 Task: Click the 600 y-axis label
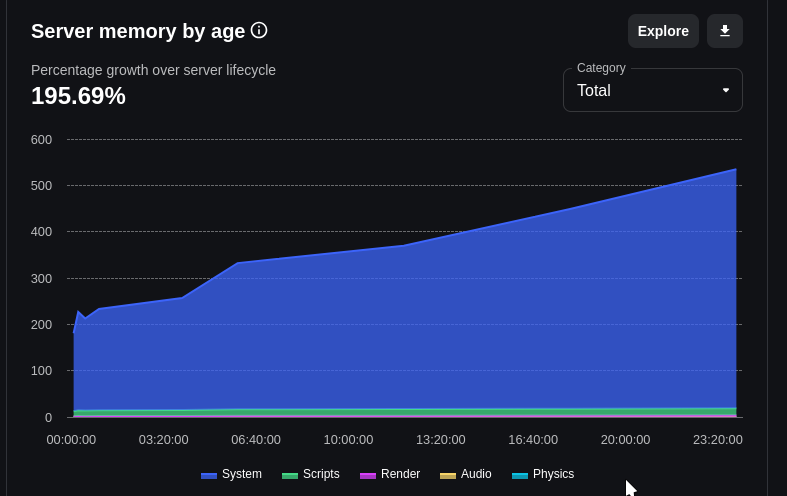pyautogui.click(x=41, y=140)
